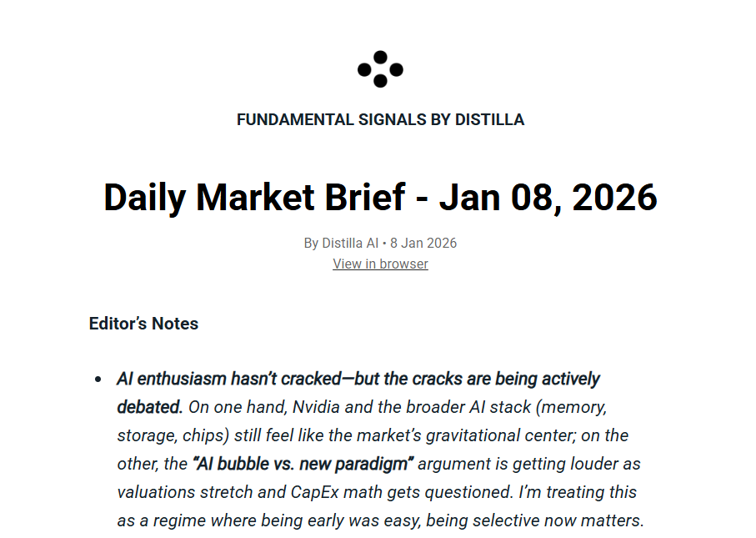Screen dimensions: 756x538
Task: Click the top dot of the logo
Action: click(x=380, y=58)
